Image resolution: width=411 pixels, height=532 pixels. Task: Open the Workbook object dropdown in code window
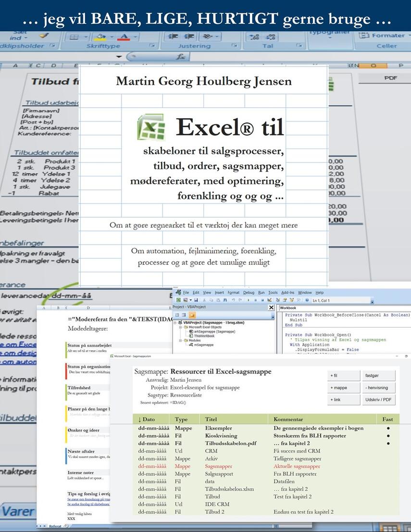coord(345,308)
